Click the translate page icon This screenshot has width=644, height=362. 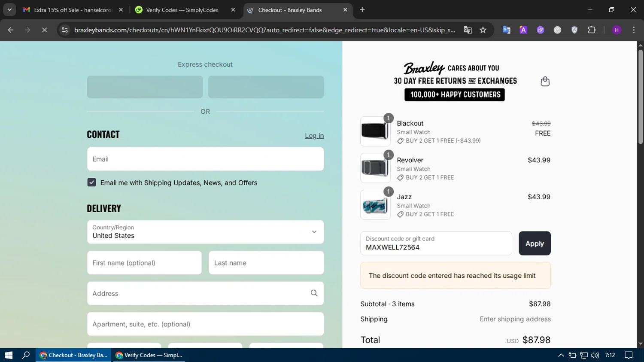(468, 30)
